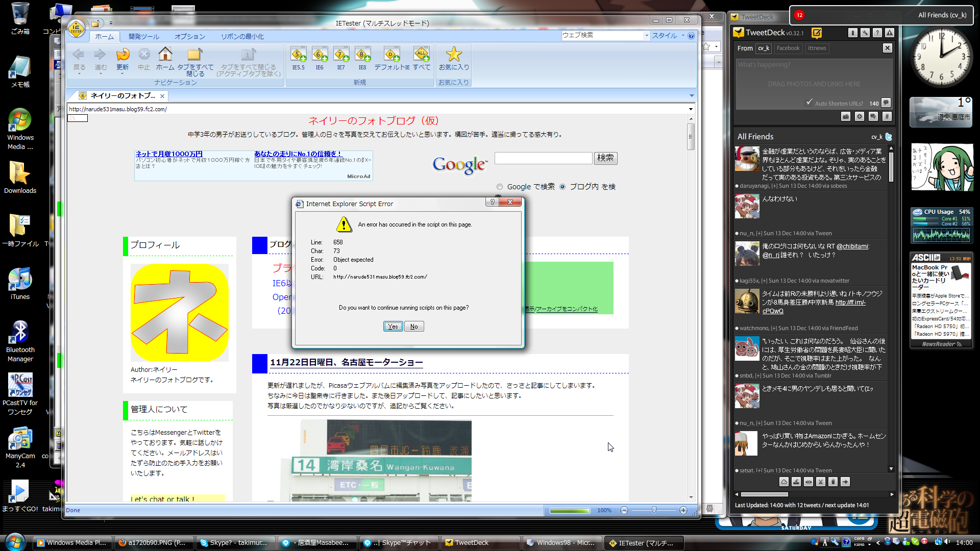Click the TweetDeck camera photo upload icon
The image size is (980, 551).
click(846, 116)
